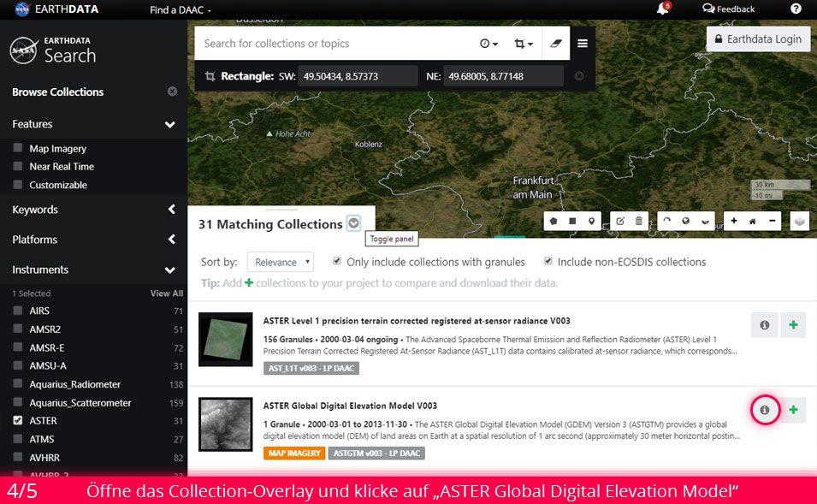Select the point marker tool on the map

[x=591, y=221]
